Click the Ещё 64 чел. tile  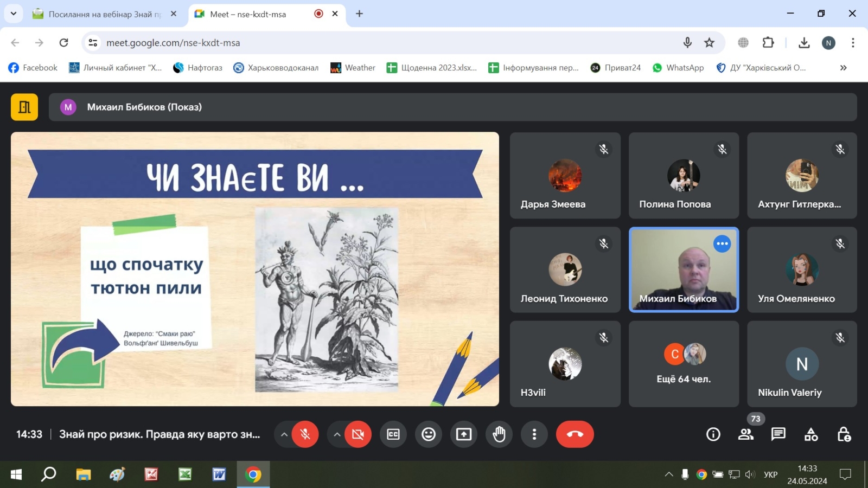684,363
